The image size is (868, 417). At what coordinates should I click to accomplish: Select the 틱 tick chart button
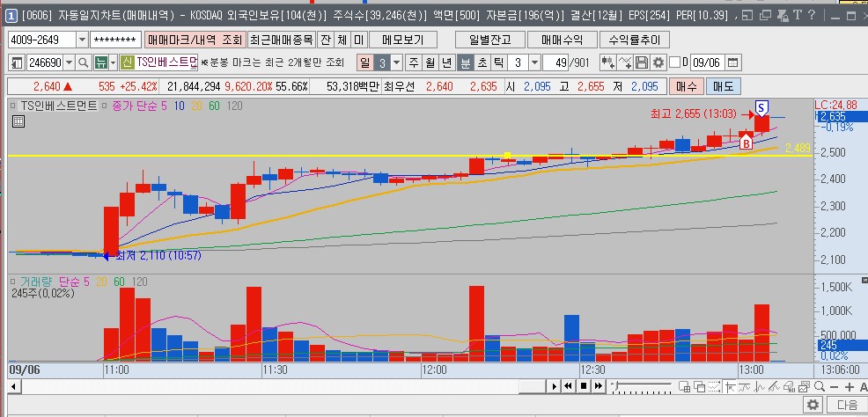[x=498, y=62]
